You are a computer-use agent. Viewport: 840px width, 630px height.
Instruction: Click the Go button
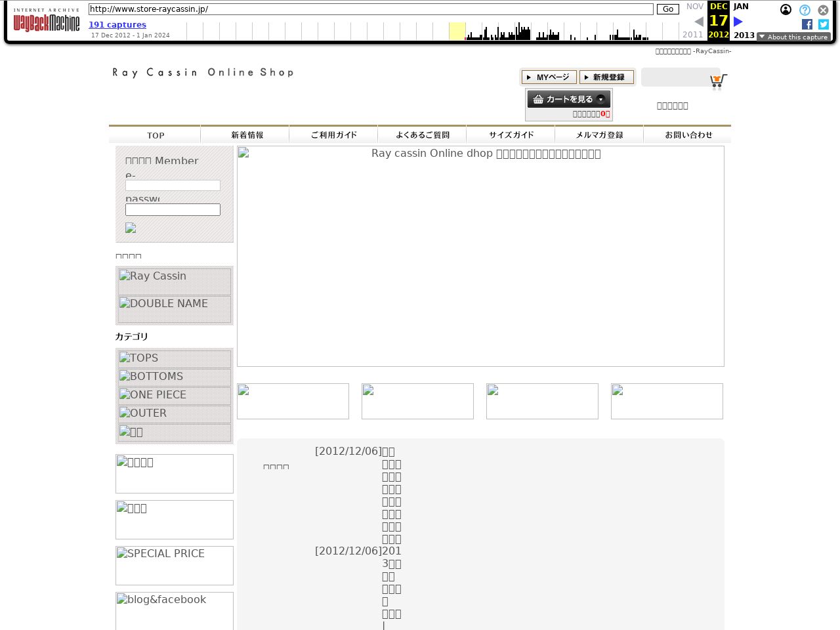(x=668, y=9)
